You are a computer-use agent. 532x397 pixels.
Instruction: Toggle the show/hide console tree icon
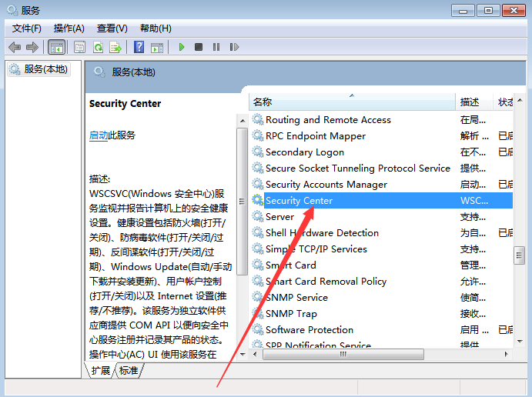coord(56,47)
